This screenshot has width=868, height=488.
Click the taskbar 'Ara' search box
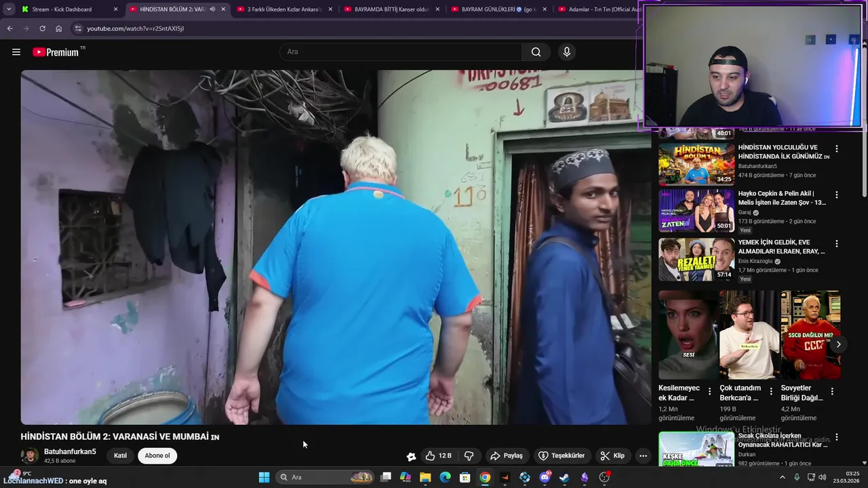[x=325, y=477]
